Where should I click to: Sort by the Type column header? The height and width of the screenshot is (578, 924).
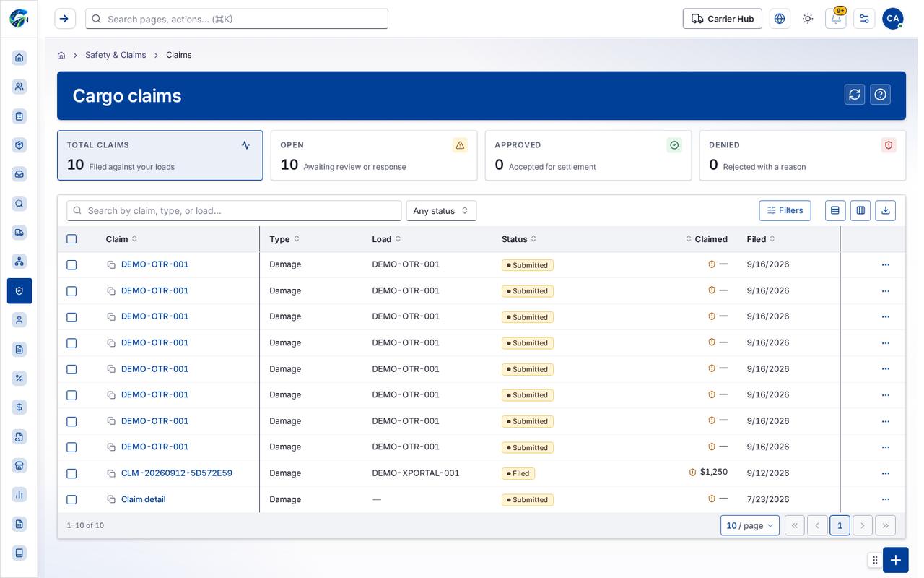(284, 239)
